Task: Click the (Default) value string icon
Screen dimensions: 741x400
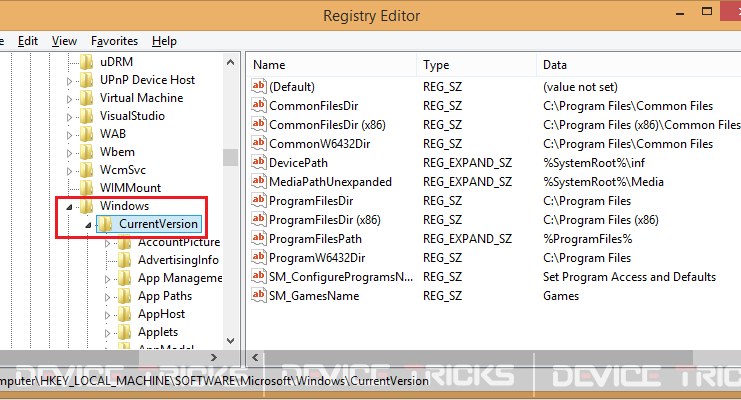Action: [x=258, y=86]
